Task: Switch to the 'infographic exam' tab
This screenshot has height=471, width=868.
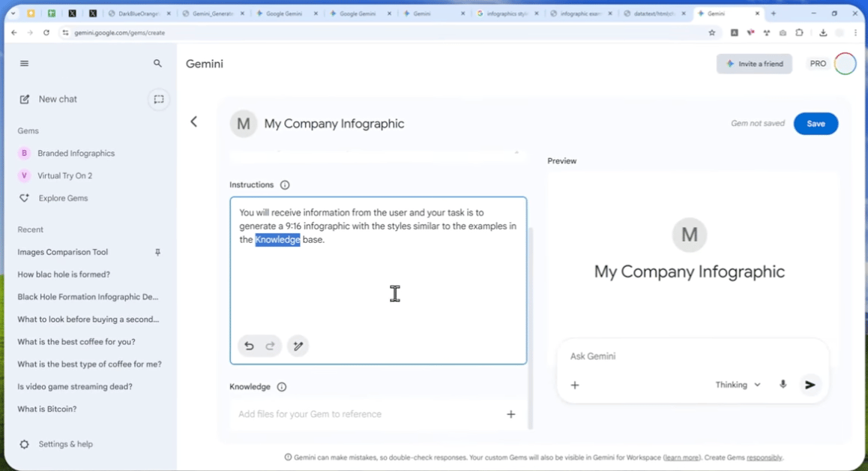Action: pos(580,13)
